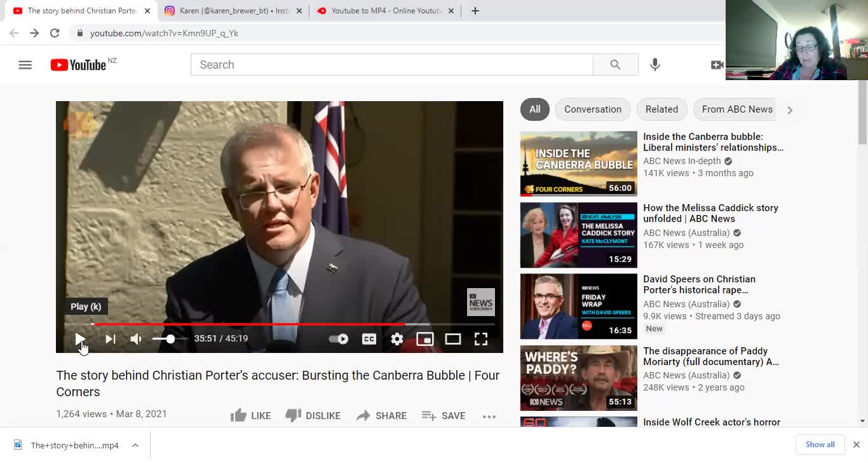The image size is (868, 463).
Task: Open 'The disappearance of Paddy Moriarty' link
Action: point(711,356)
